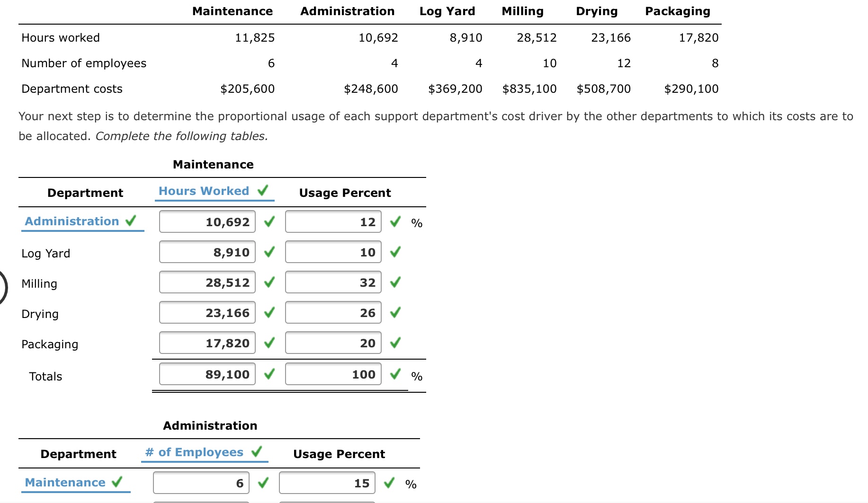Click the checkmark beside Packaging 17,820 value

point(268,343)
